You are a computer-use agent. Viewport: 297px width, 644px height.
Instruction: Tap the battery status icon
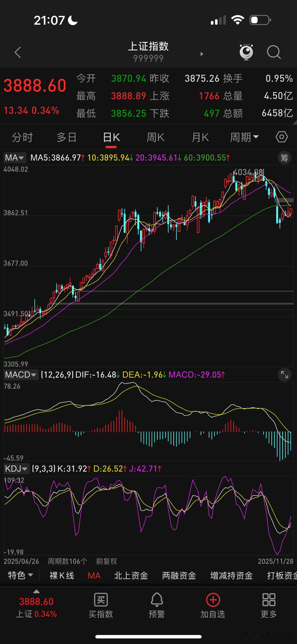tap(260, 20)
